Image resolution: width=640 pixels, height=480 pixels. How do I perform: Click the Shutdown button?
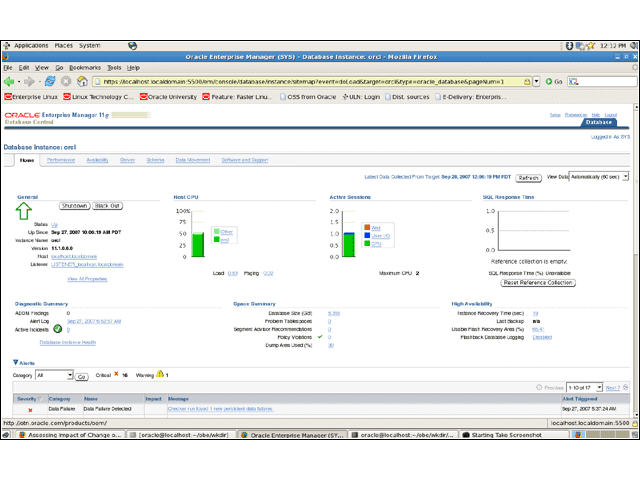point(75,206)
